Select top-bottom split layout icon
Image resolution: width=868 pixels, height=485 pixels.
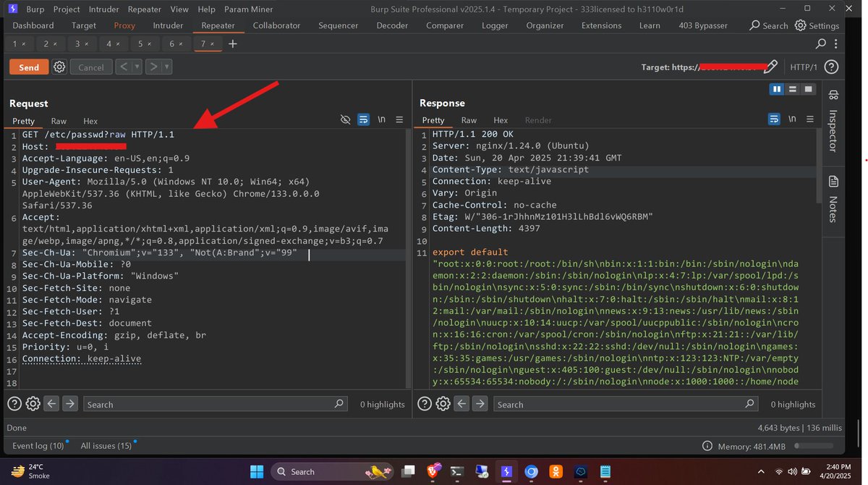793,89
